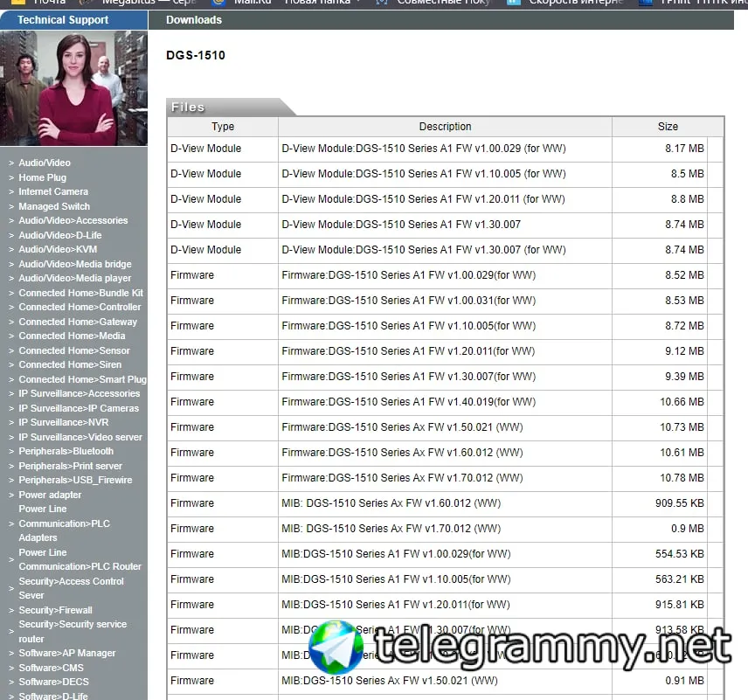Image resolution: width=748 pixels, height=700 pixels.
Task: Select Firmware A1 FW v1.40.019 description
Action: pos(408,401)
